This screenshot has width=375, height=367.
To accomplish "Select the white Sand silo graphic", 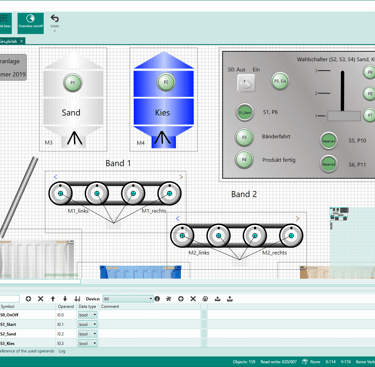I will tap(73, 99).
